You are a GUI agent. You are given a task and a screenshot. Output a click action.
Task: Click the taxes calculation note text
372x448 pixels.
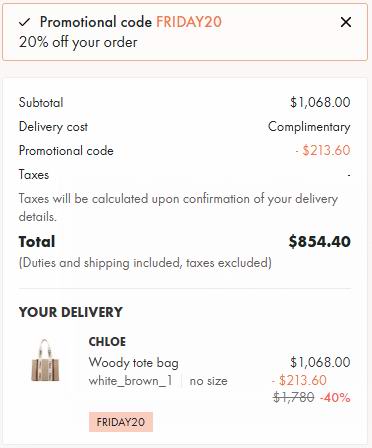(x=178, y=207)
